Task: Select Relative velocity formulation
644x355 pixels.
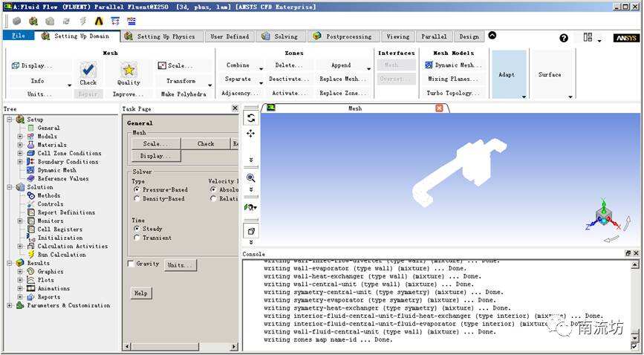Action: click(x=212, y=199)
